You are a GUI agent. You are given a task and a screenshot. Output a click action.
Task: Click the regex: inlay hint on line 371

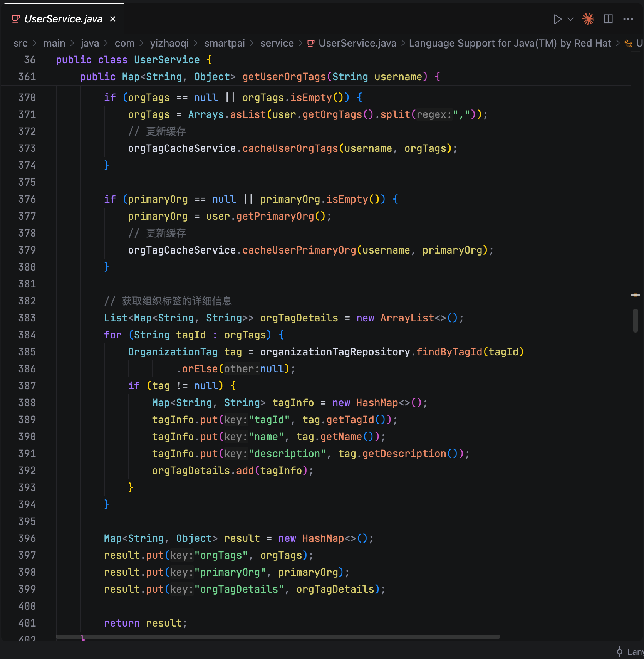(x=434, y=114)
